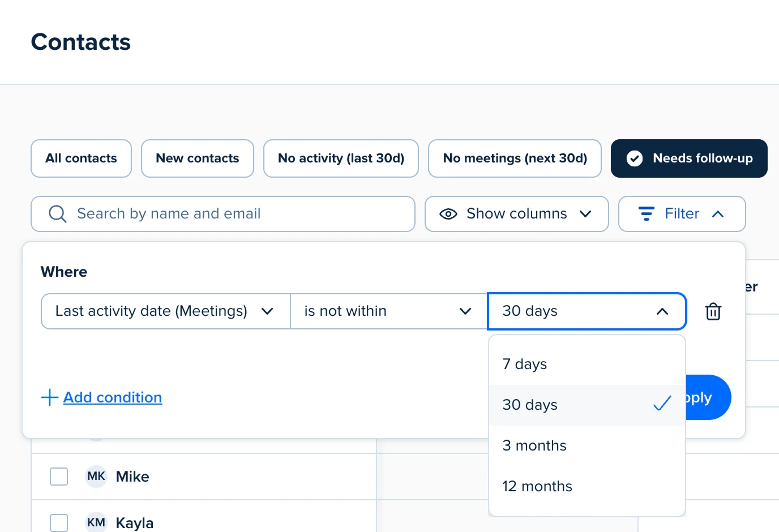Click the KM avatar icon for Kayla

pos(96,522)
